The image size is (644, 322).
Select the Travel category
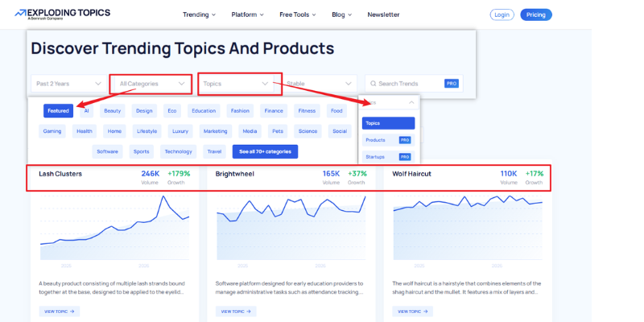click(214, 151)
